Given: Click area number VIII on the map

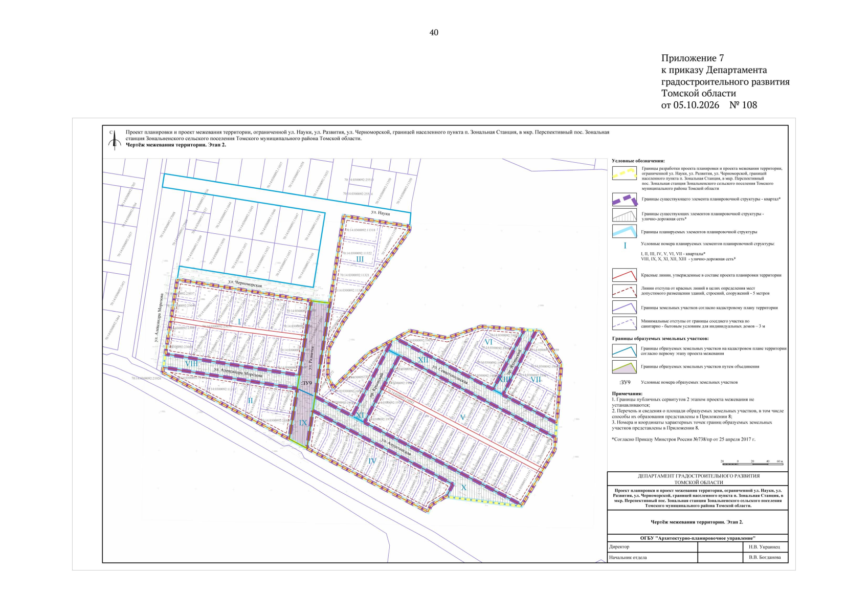Looking at the screenshot, I should (191, 363).
